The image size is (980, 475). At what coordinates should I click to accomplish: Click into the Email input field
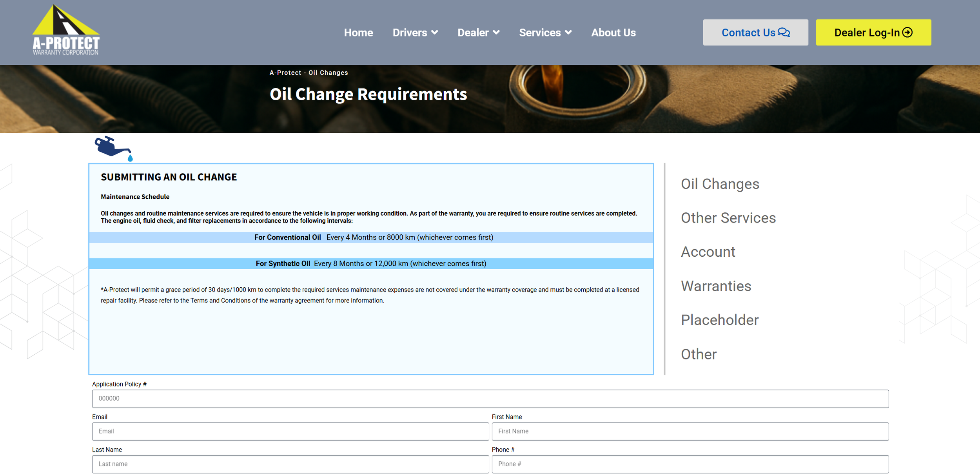(x=290, y=431)
